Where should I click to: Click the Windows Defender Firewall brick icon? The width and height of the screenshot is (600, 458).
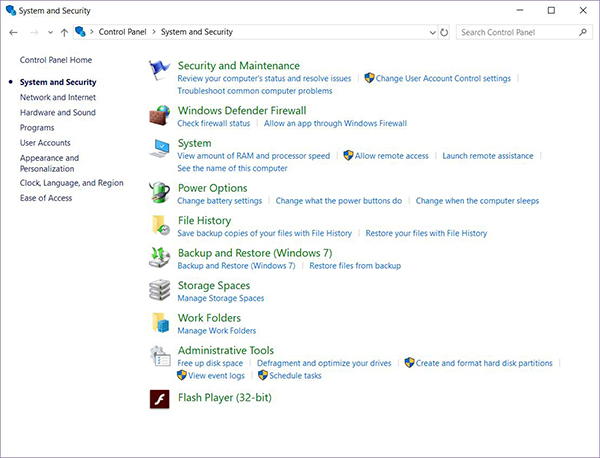tap(160, 116)
